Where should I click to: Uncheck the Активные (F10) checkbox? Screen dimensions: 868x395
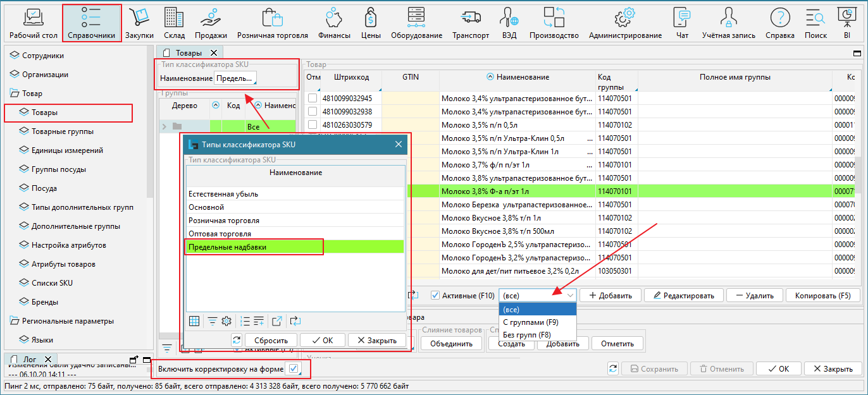tap(435, 295)
